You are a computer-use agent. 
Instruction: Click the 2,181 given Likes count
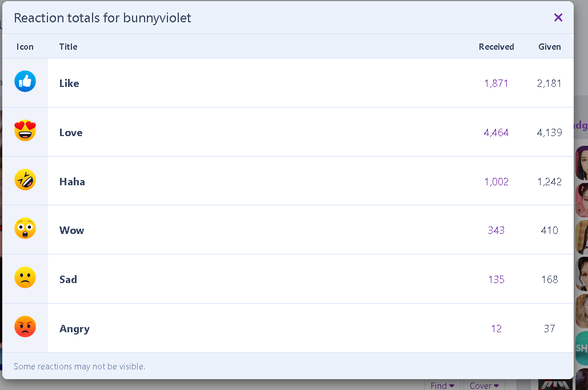[x=549, y=83]
